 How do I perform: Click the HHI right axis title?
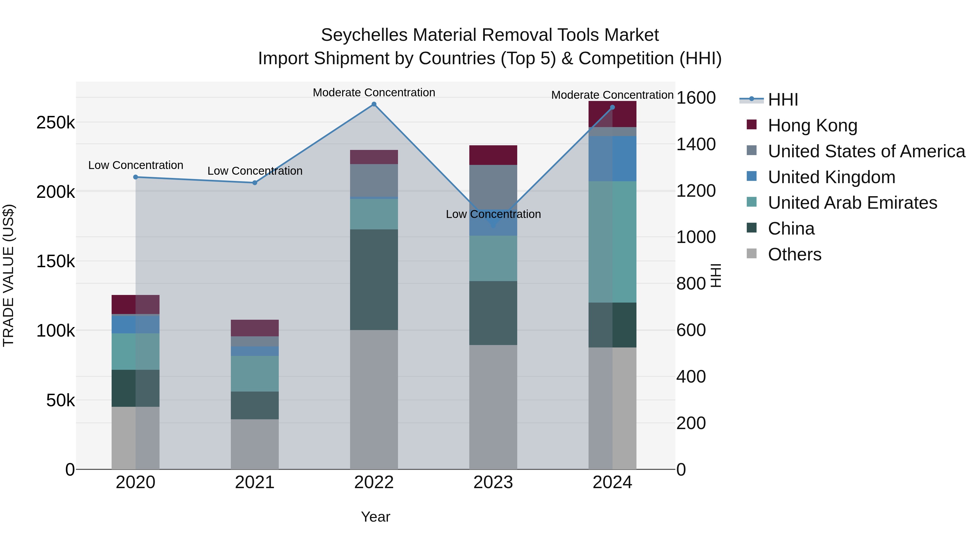[x=716, y=275]
